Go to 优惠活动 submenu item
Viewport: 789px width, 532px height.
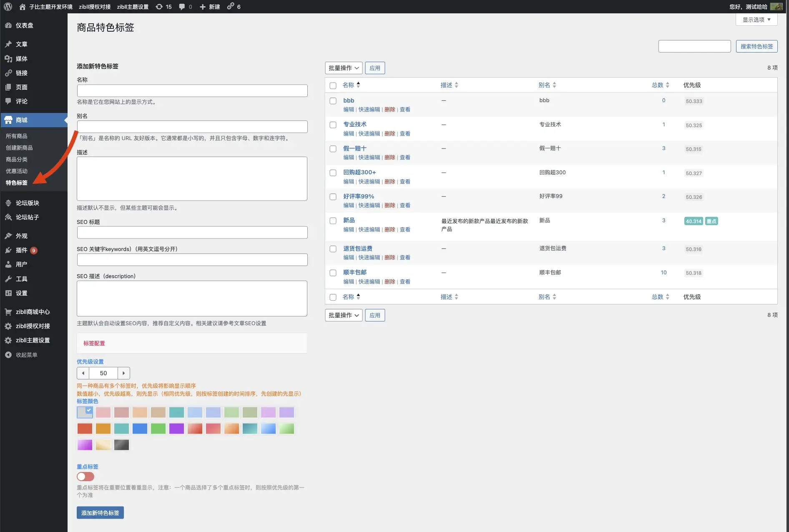pos(17,171)
